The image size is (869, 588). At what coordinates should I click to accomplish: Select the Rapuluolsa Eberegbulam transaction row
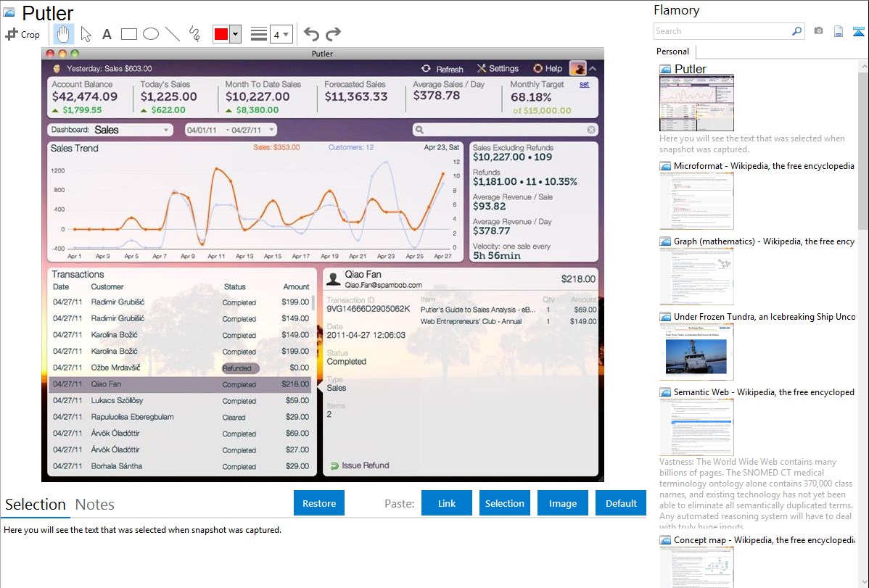coord(181,417)
